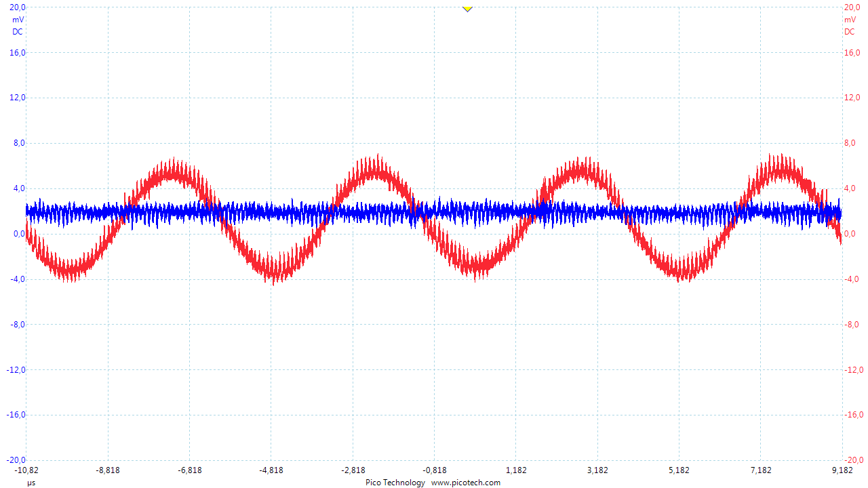Select the µs time unit label

pos(31,483)
